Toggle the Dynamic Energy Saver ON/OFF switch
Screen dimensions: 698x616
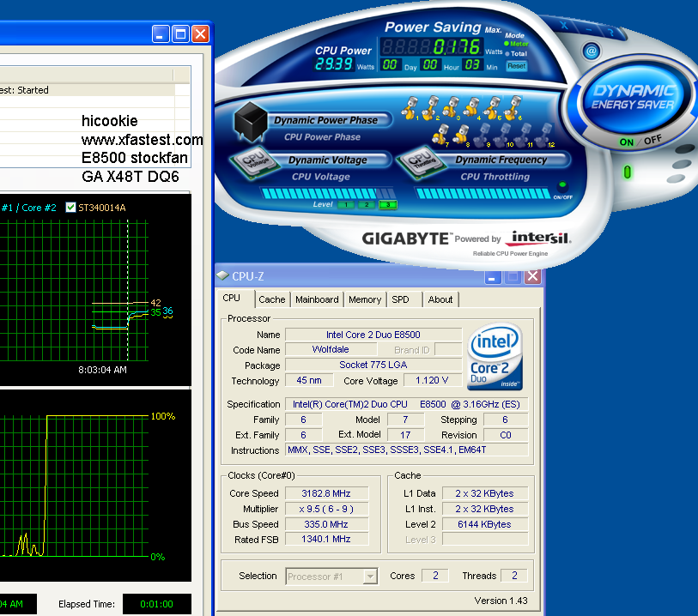pos(640,141)
